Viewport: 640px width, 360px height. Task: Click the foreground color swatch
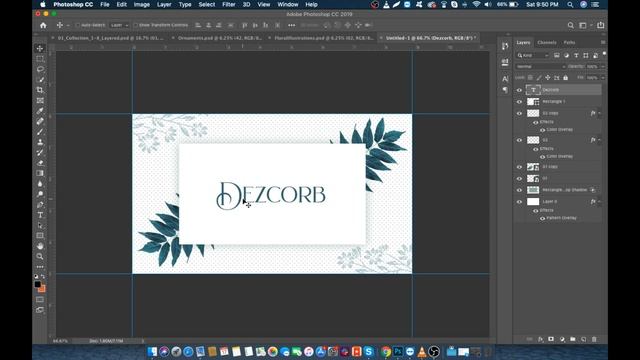[38, 284]
